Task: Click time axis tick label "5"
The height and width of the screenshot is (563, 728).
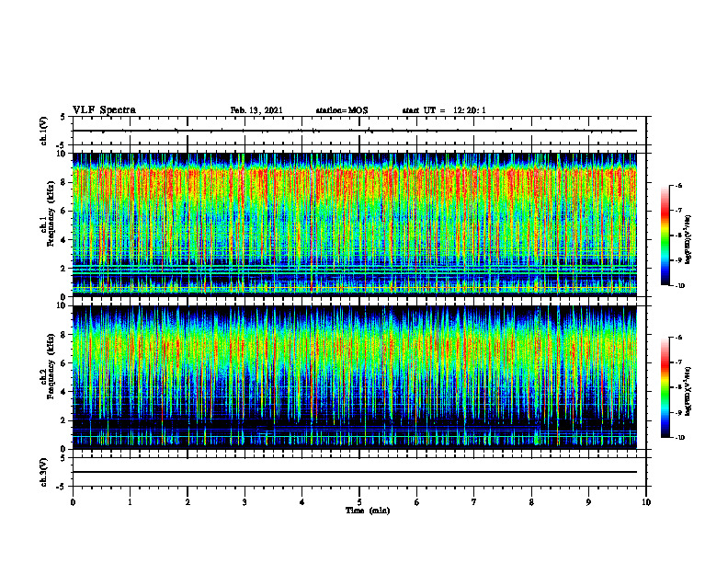Action: 359,502
